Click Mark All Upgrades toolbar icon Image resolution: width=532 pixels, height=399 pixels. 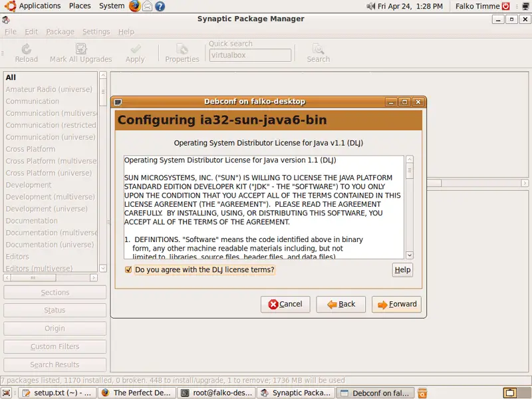coord(80,49)
